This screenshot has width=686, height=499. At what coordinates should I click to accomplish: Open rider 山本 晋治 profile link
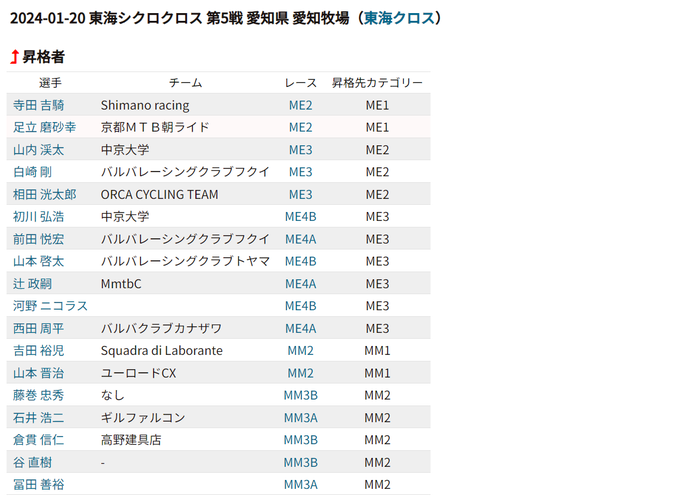38,373
